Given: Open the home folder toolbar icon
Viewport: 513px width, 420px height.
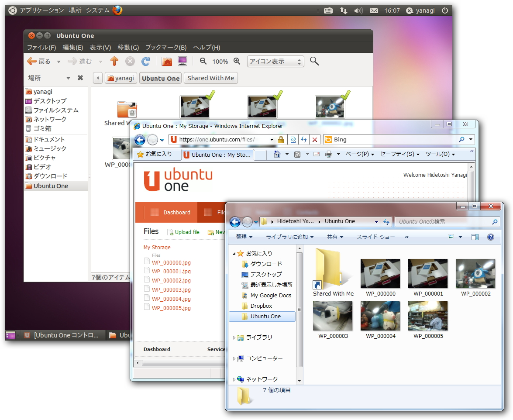Looking at the screenshot, I should coord(167,61).
